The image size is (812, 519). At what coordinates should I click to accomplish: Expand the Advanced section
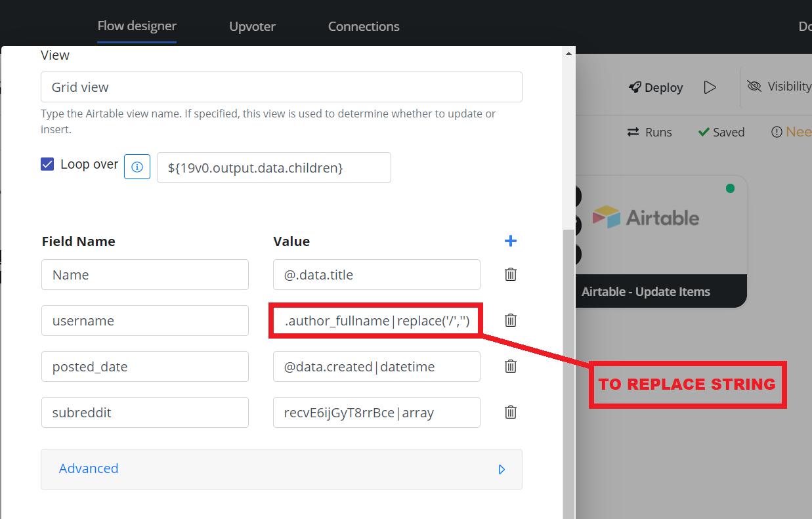tap(282, 469)
